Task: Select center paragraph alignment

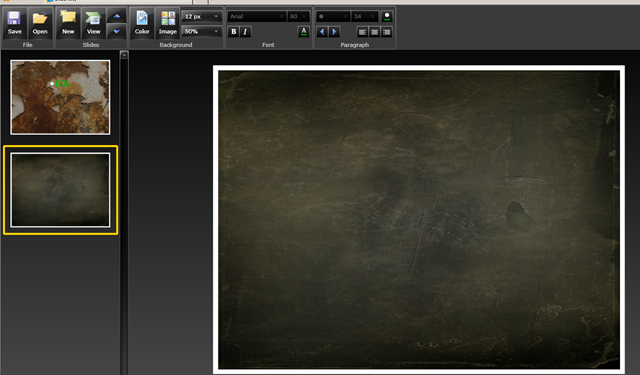Action: coord(374,32)
